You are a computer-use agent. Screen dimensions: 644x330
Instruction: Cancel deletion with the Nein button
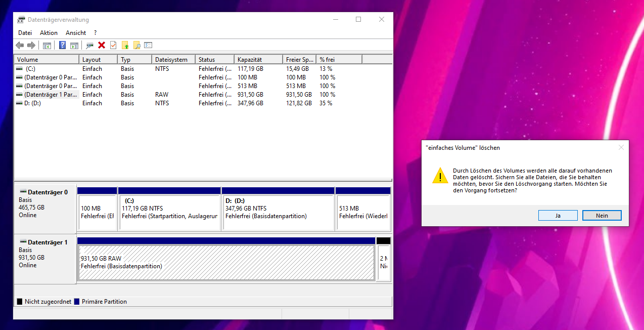coord(602,215)
